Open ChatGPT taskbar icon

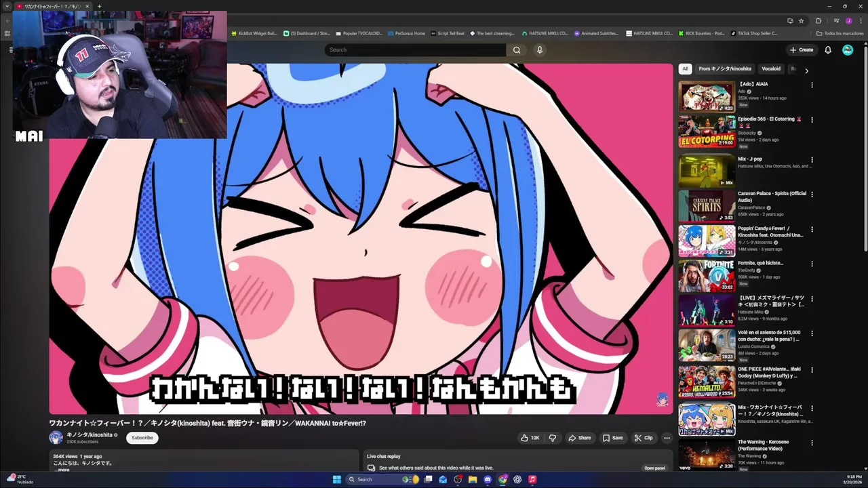(x=517, y=479)
